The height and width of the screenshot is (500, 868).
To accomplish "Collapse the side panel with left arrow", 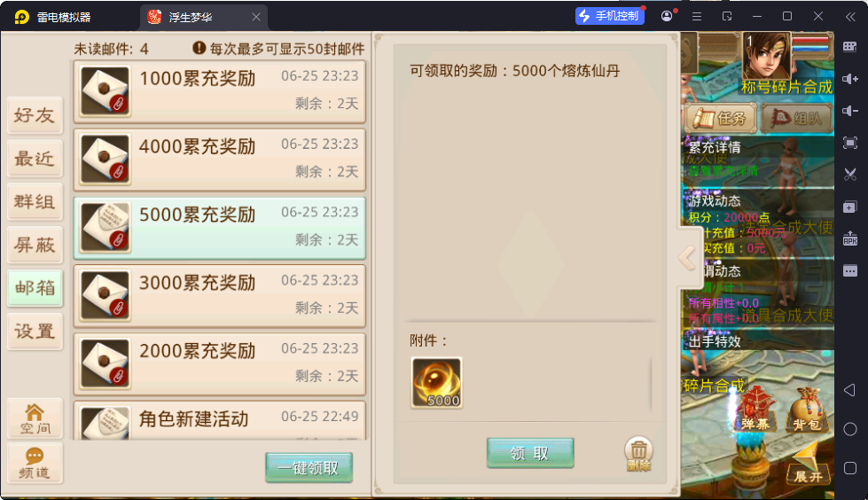I will (x=687, y=257).
